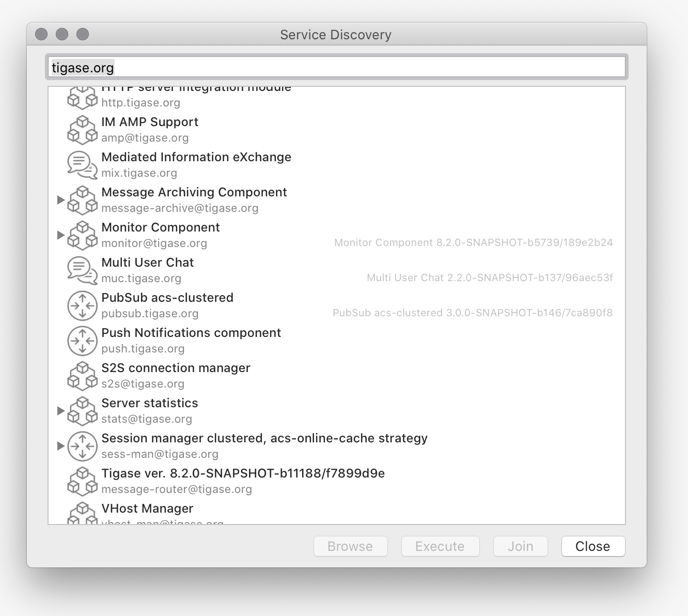Viewport: 688px width, 616px height.
Task: Click the PubSub acs-clustered arrows icon
Action: tap(83, 305)
